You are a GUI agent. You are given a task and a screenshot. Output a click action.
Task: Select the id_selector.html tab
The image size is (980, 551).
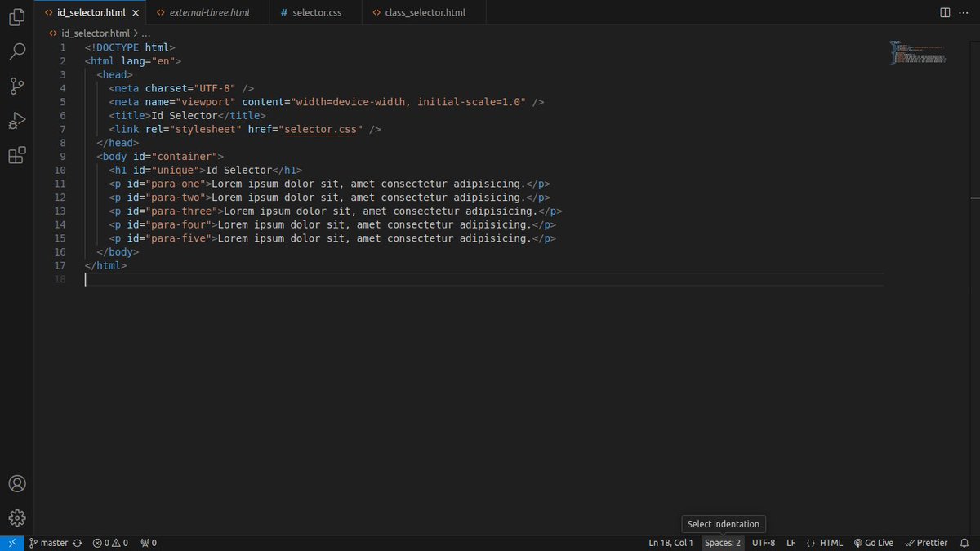pyautogui.click(x=91, y=13)
